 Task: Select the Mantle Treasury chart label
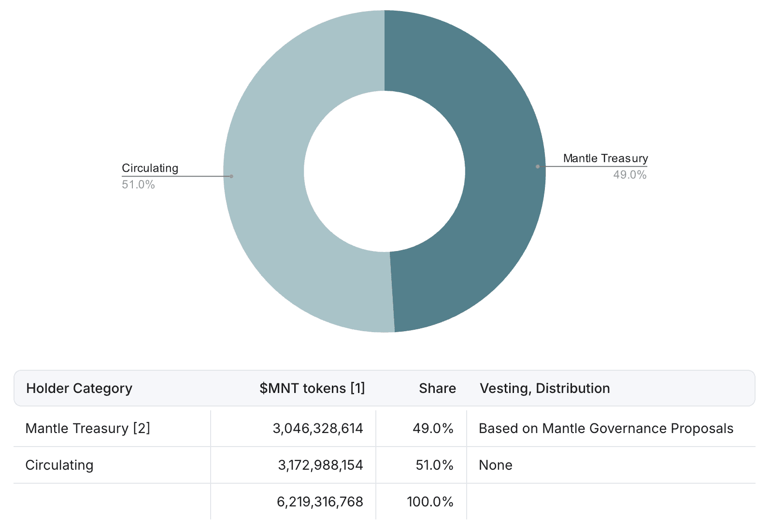(x=605, y=158)
